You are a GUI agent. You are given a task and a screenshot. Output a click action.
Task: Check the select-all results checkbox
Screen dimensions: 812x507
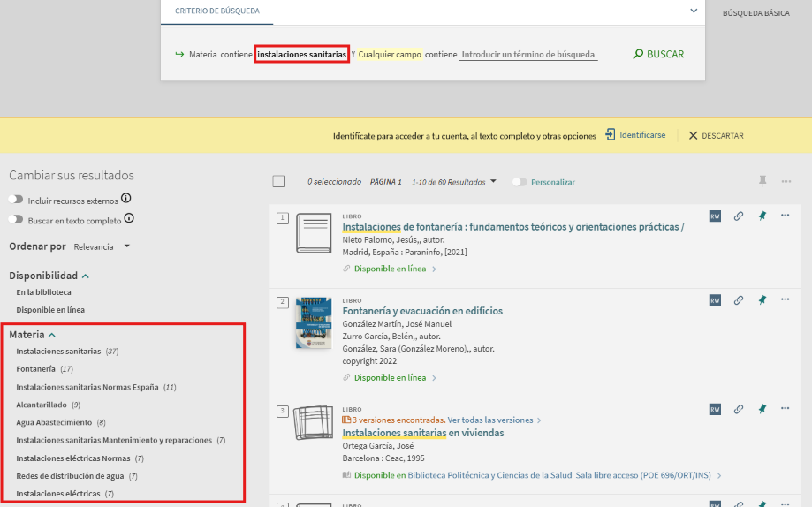pos(278,181)
